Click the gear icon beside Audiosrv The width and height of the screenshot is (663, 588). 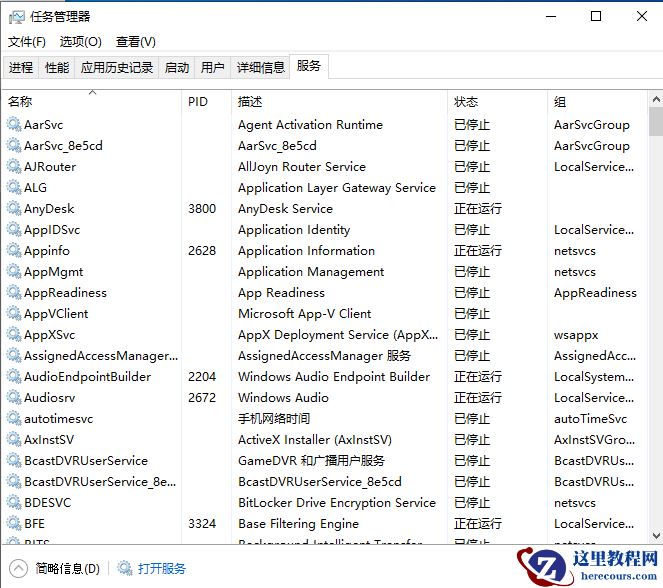click(14, 398)
